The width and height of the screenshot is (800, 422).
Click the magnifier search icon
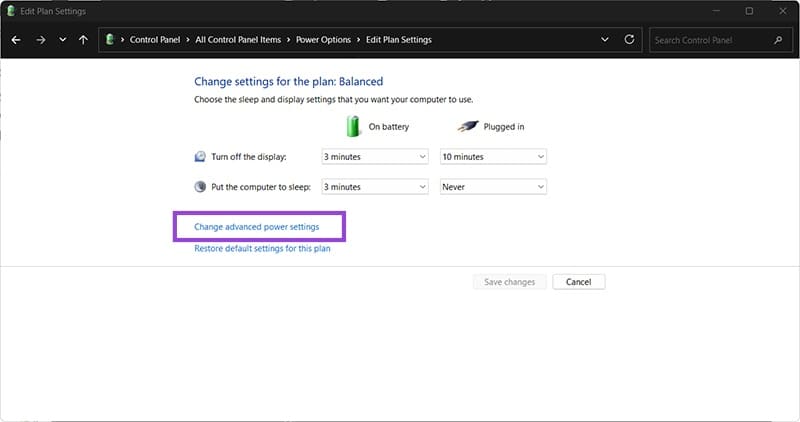coord(778,40)
